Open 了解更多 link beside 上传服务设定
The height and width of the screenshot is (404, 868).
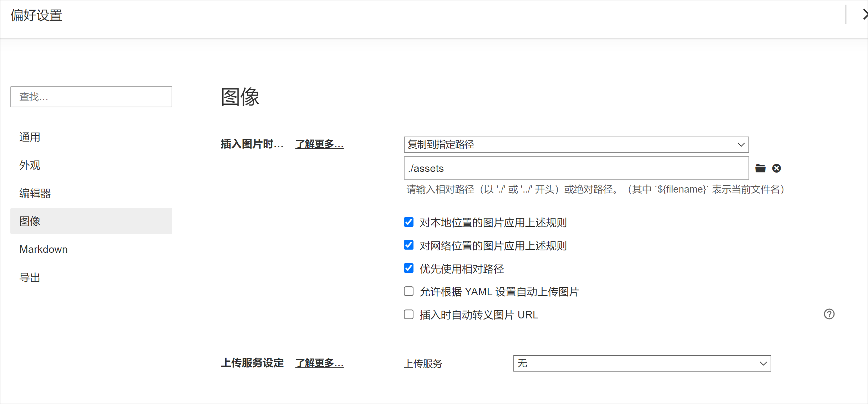pos(319,363)
